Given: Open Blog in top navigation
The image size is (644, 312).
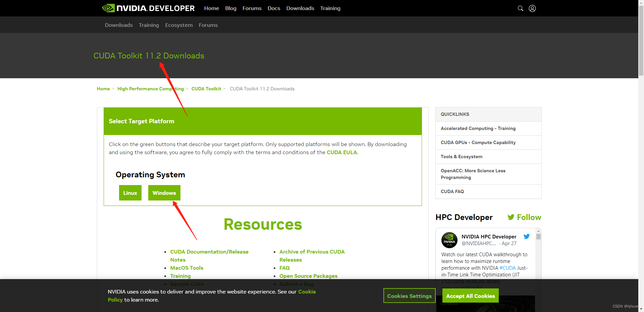Looking at the screenshot, I should 231,8.
